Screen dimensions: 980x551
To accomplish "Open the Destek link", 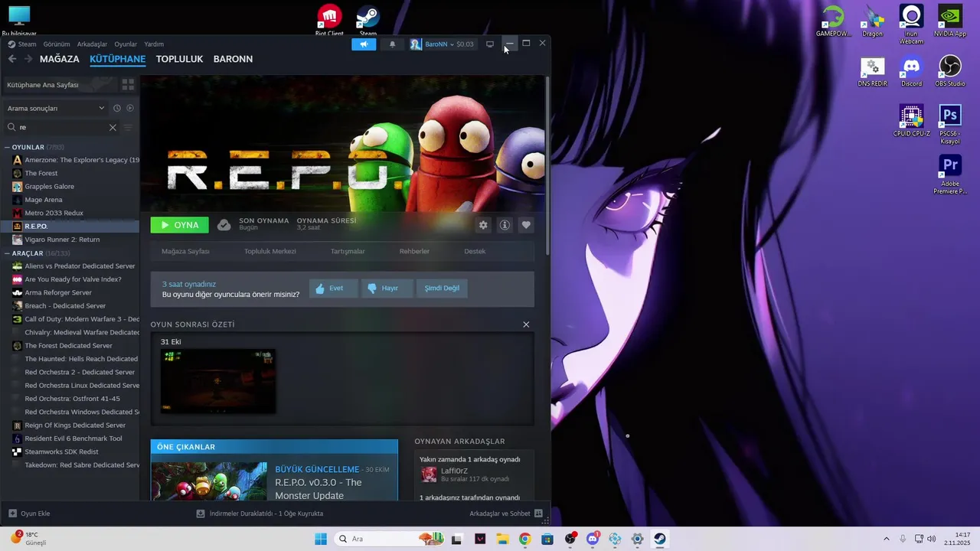I will pos(475,251).
